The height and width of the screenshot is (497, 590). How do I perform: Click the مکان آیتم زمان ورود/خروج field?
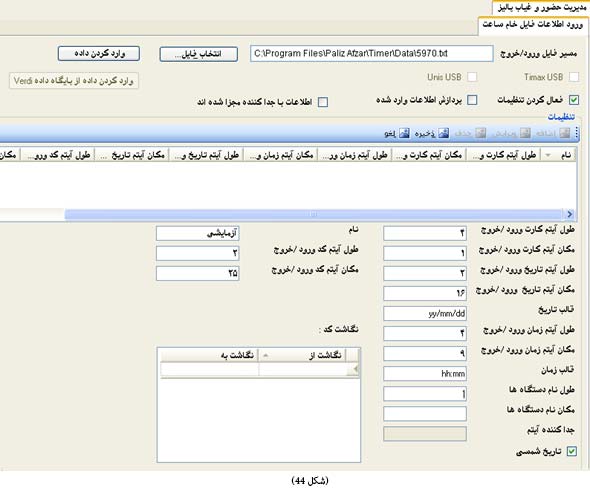coord(425,353)
